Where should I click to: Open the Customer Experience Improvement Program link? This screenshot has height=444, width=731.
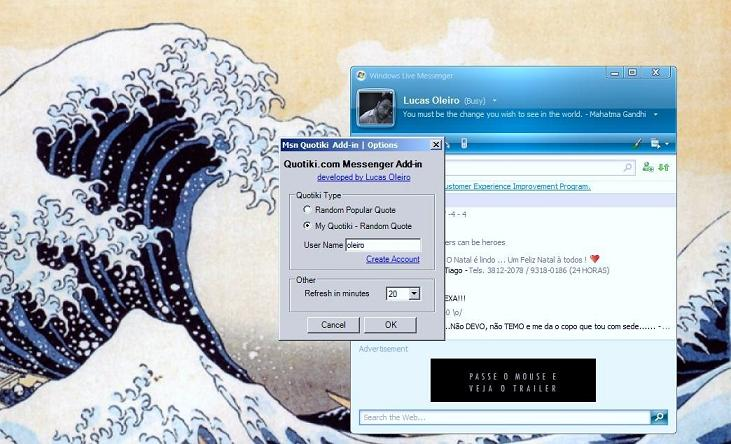(517, 187)
